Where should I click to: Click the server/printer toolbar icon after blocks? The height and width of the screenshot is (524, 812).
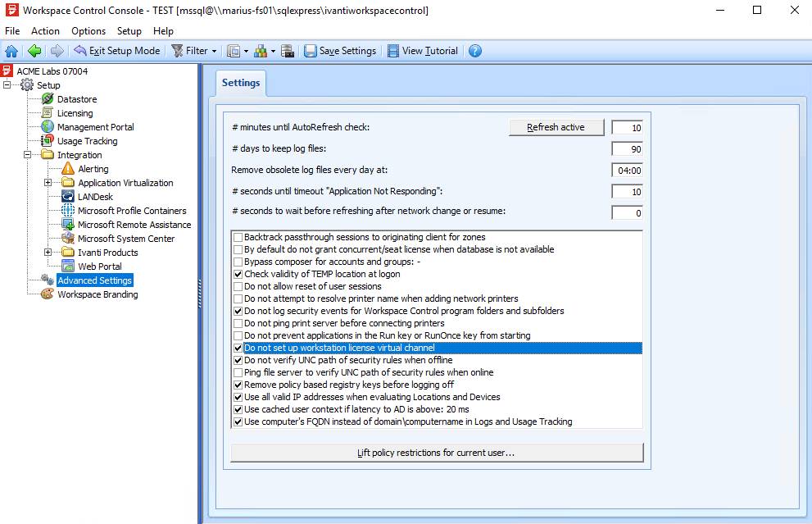(x=288, y=51)
